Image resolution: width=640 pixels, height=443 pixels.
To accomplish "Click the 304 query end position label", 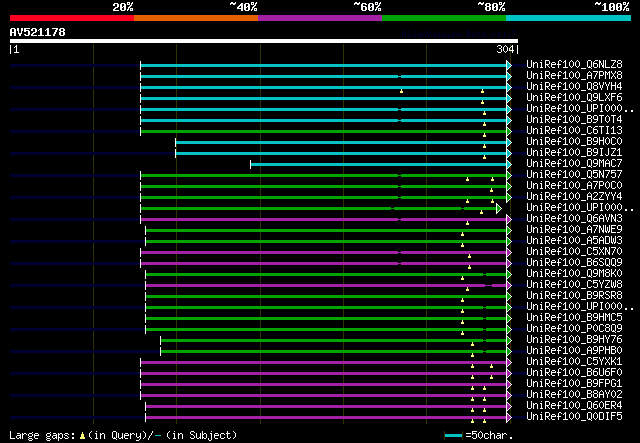I will pyautogui.click(x=505, y=49).
